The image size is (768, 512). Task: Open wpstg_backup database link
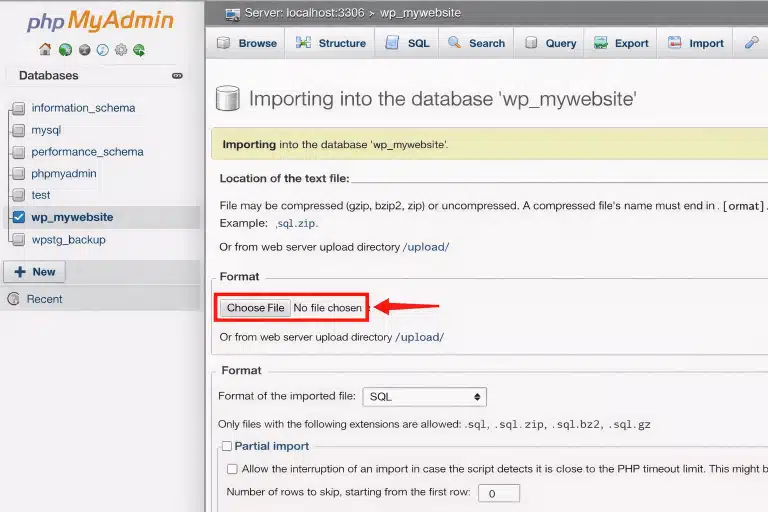[69, 240]
